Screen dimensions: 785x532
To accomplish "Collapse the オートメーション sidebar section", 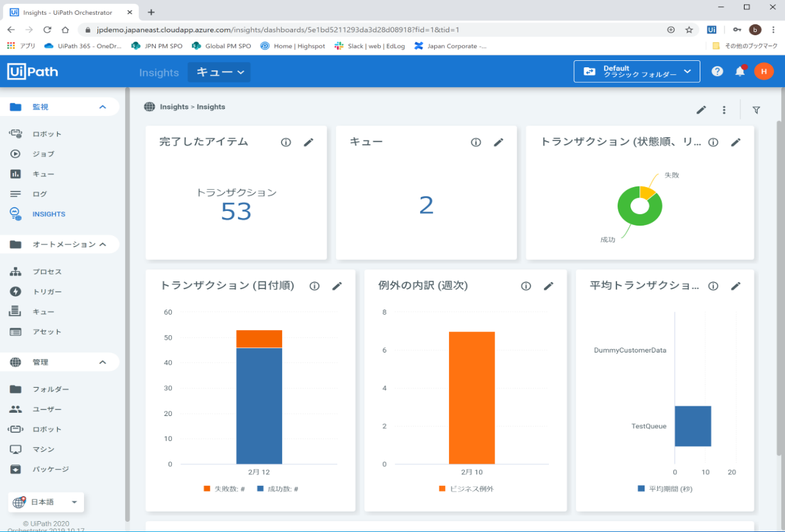I will [x=103, y=244].
